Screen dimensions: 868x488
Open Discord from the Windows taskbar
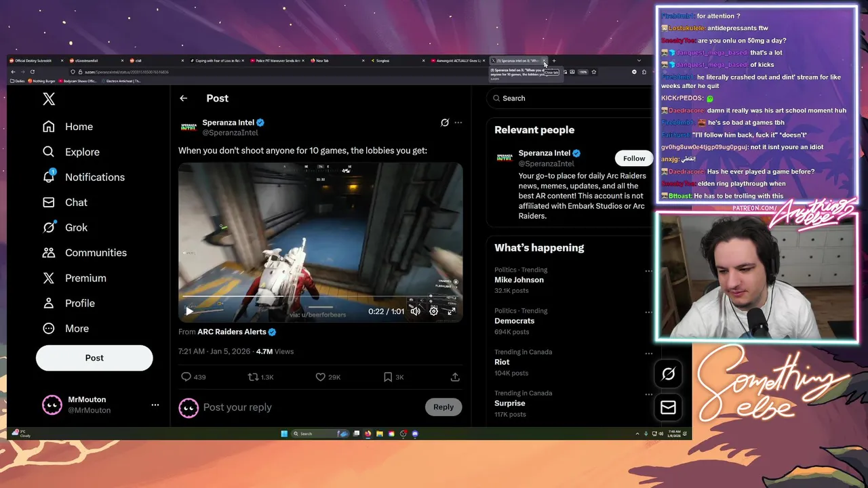415,434
